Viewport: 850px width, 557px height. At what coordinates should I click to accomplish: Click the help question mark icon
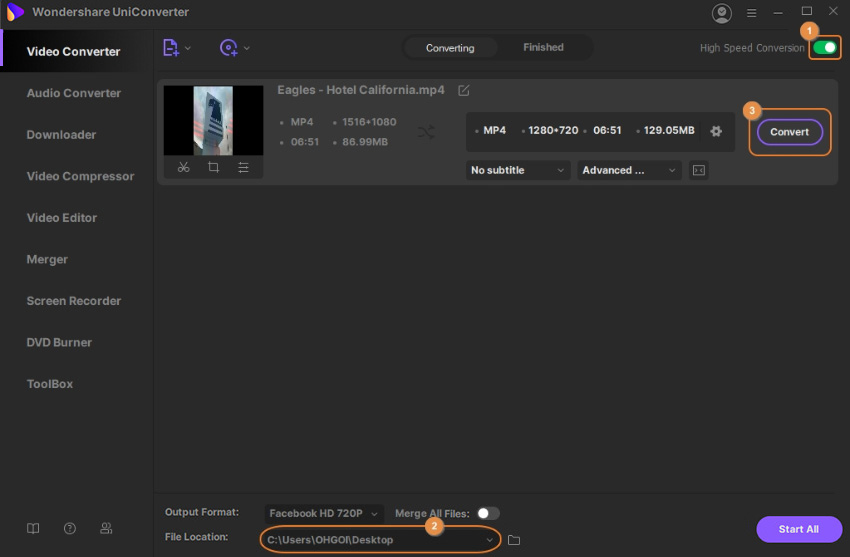tap(70, 528)
